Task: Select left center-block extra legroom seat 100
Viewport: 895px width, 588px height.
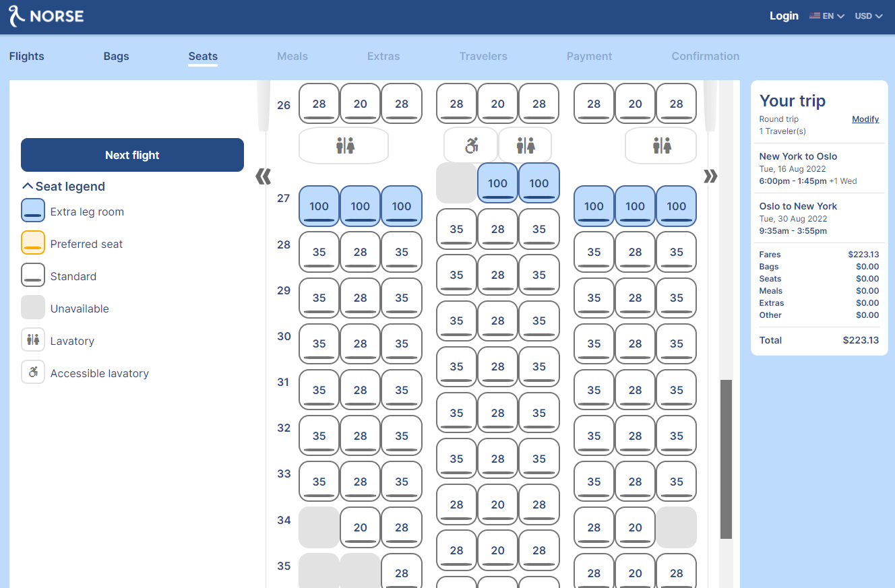Action: 498,183
